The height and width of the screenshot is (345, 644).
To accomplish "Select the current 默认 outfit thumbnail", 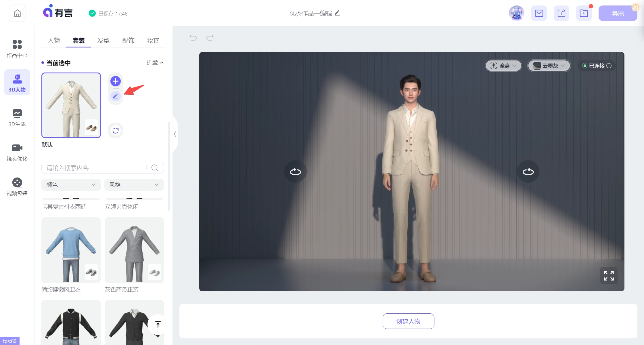I will point(71,105).
